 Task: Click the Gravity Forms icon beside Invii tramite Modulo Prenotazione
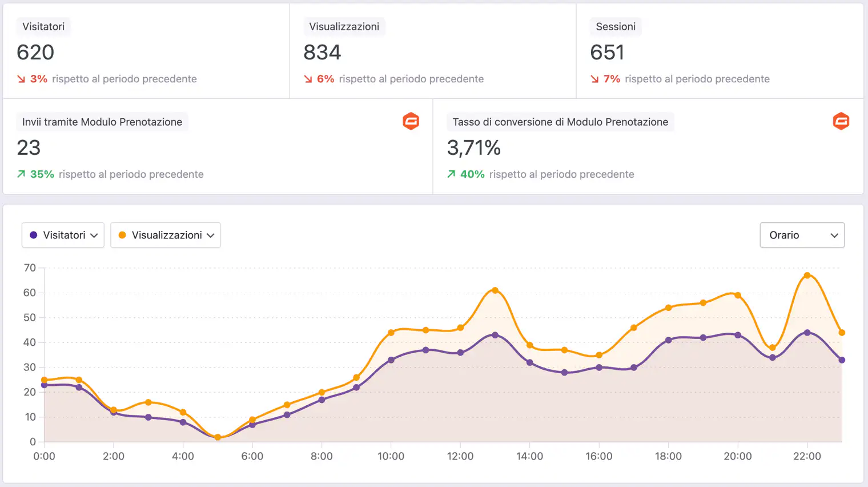(x=411, y=121)
